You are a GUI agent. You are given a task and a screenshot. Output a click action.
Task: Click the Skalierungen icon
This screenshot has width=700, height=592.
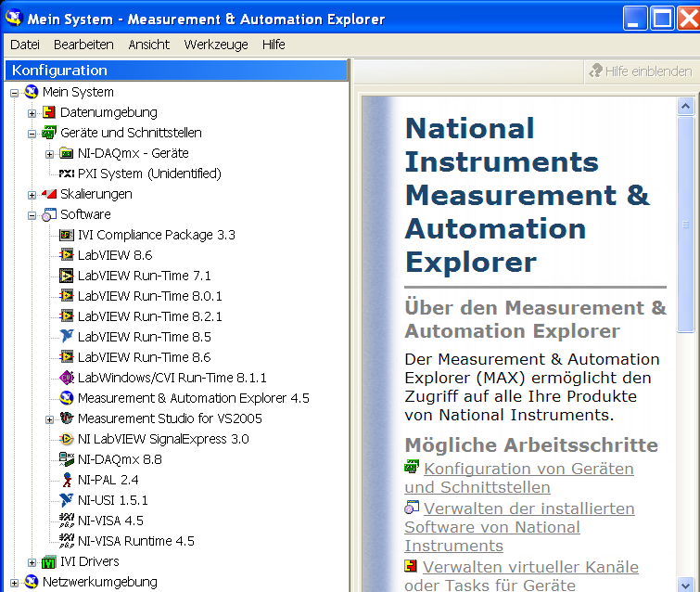(x=48, y=194)
